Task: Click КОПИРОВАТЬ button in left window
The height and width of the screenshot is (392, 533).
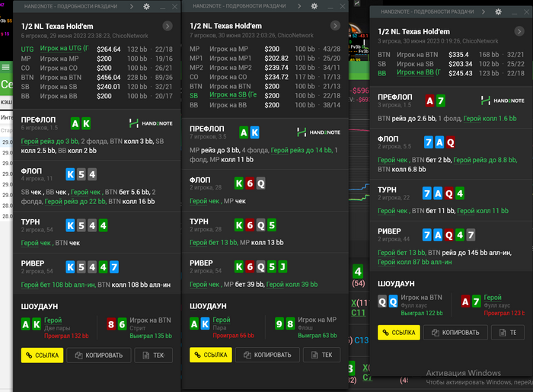Action: point(99,355)
